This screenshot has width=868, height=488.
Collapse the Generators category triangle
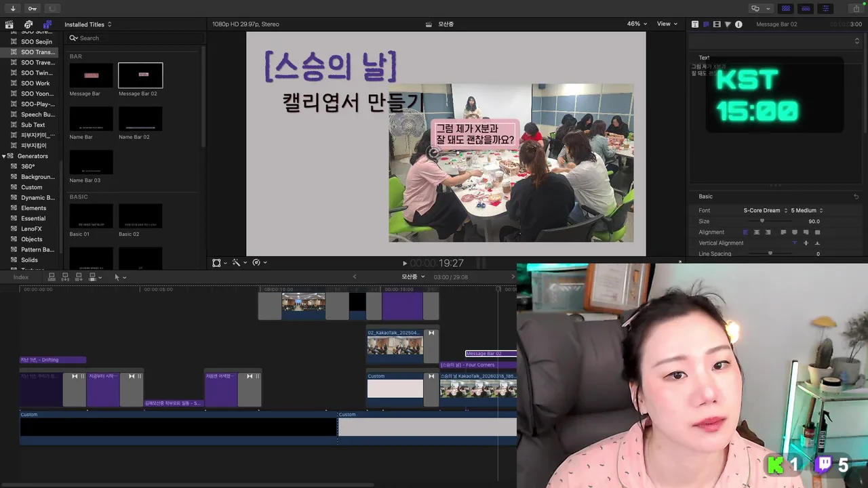(x=4, y=156)
